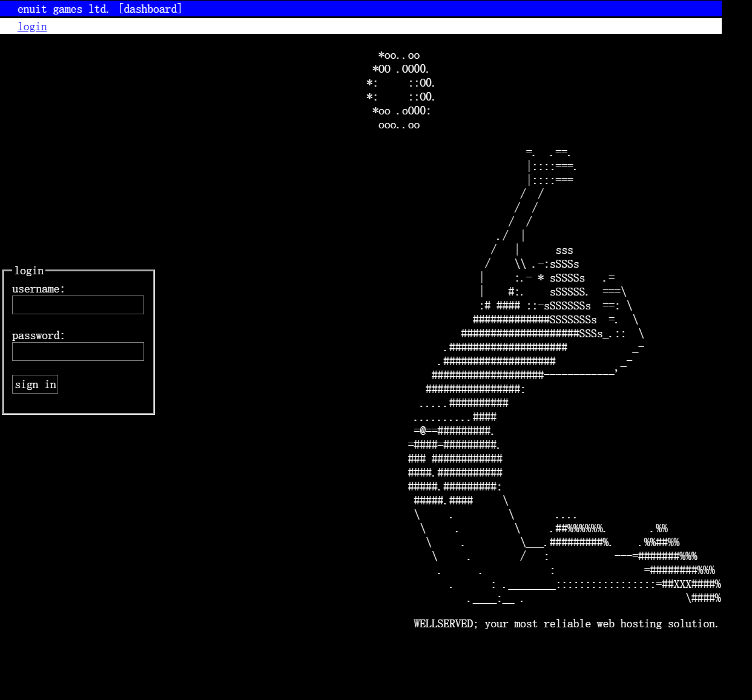The width and height of the screenshot is (752, 700).
Task: Click the ASCII flag atop the figure
Action: click(551, 167)
